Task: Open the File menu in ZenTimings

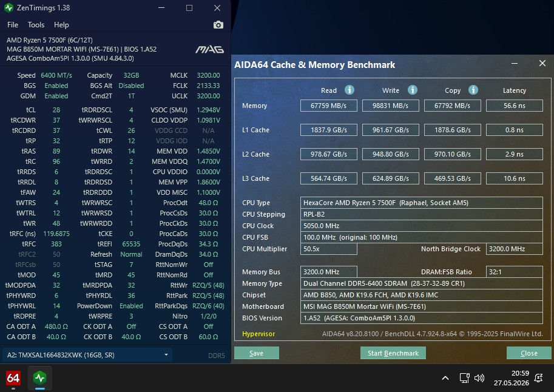Action: point(13,25)
